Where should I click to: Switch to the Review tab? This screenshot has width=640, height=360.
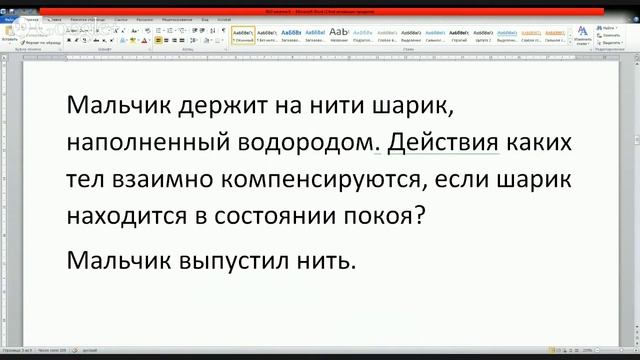[177, 20]
